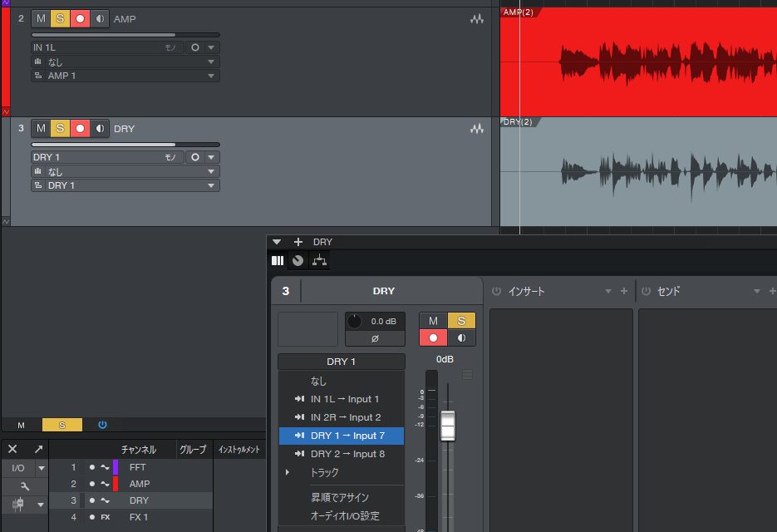Open the I/O dropdown arrow in mixer
777x532 pixels.
tap(41, 468)
